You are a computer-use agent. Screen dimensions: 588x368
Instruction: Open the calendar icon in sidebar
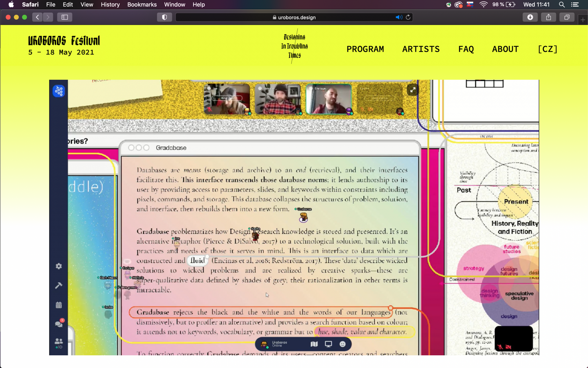coord(59,305)
